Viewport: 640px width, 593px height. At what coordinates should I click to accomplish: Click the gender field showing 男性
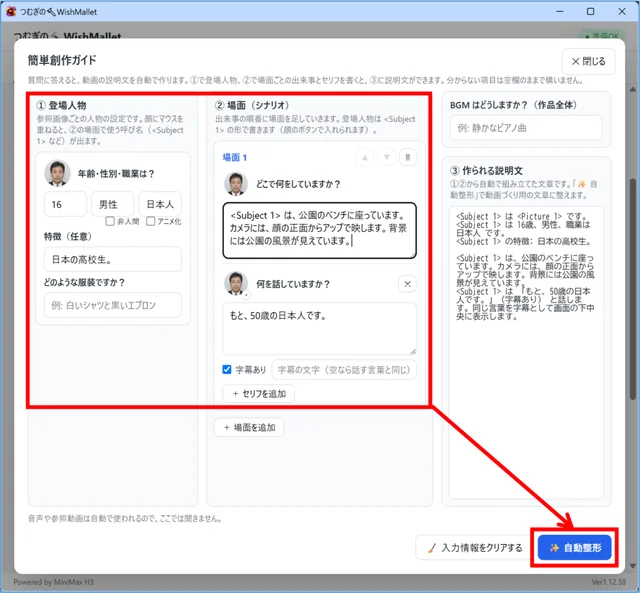click(x=113, y=204)
